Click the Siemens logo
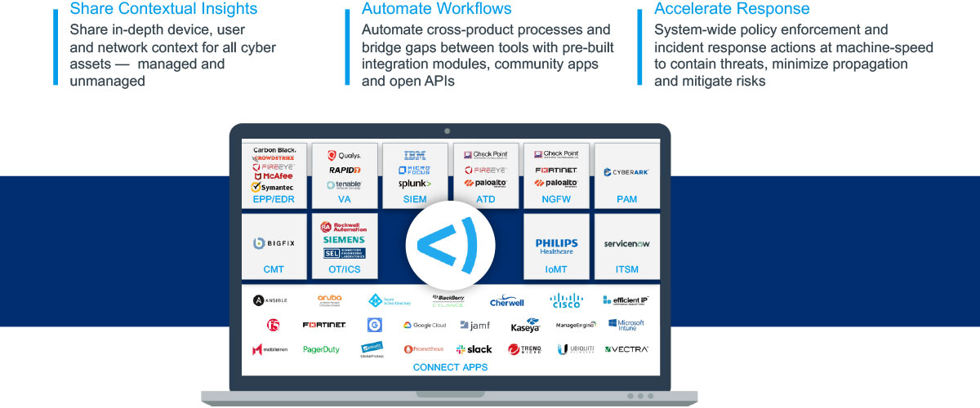Screen dimensions: 980x408 click(344, 240)
